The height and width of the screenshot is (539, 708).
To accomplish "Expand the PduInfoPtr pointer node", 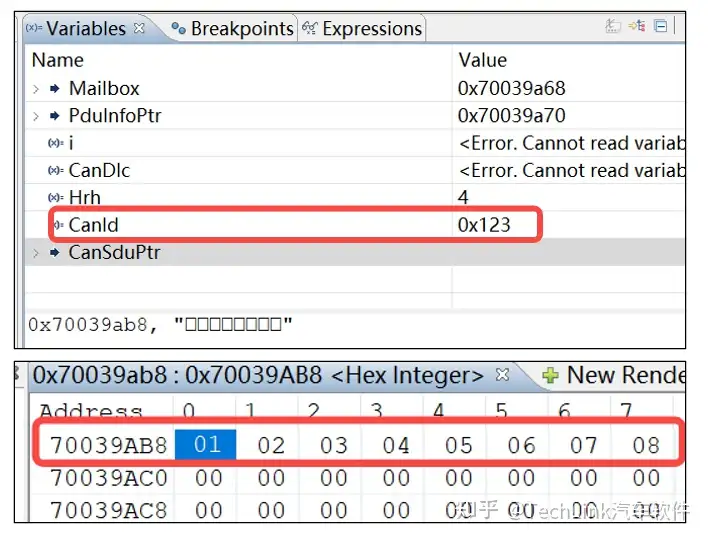I will pyautogui.click(x=36, y=116).
